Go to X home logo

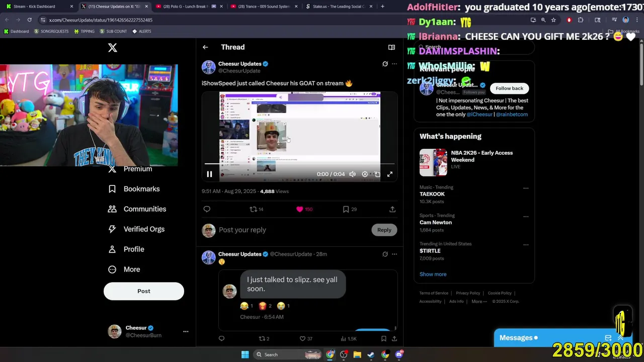click(x=113, y=47)
